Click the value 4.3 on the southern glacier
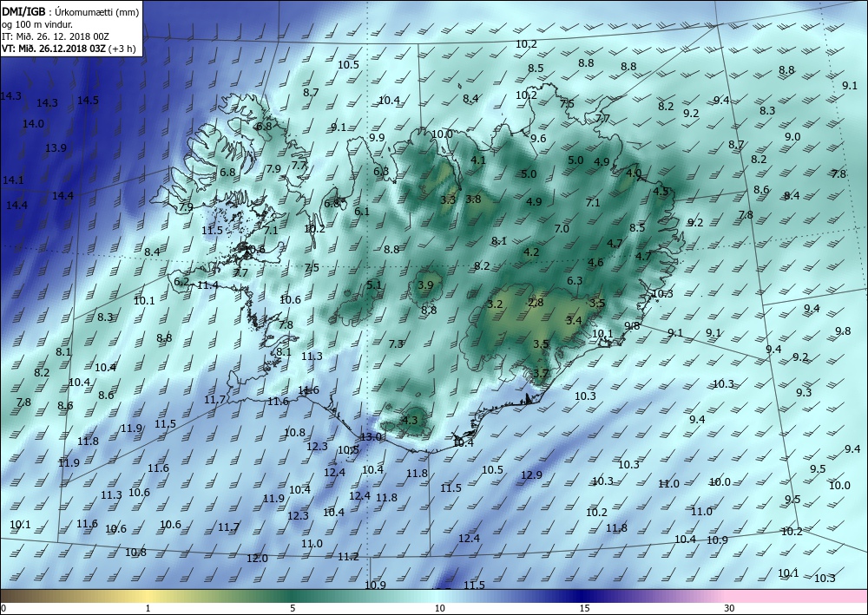Viewport: 868px width, 615px height. click(409, 420)
